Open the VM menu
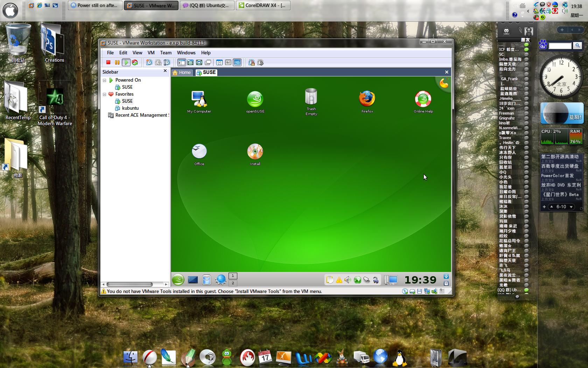The width and height of the screenshot is (588, 368). coord(151,53)
